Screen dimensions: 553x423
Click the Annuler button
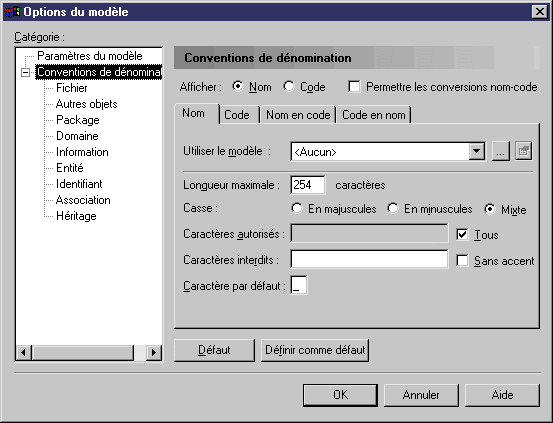pyautogui.click(x=421, y=395)
